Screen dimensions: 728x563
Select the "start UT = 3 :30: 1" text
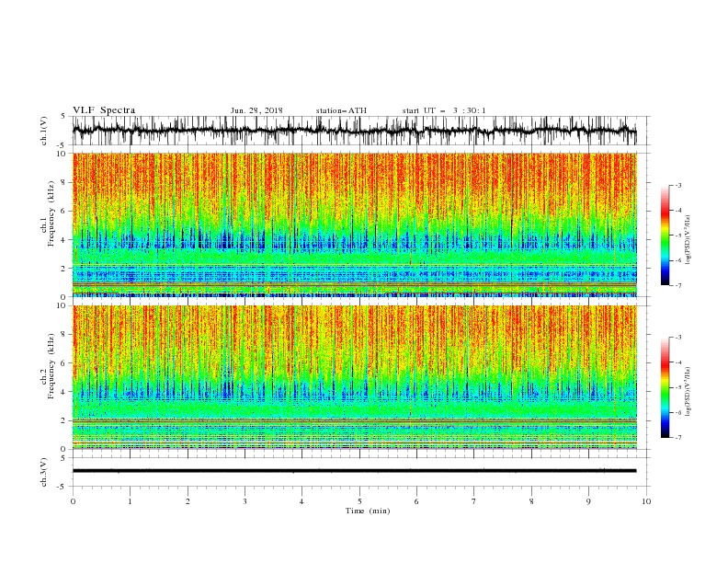coord(444,110)
